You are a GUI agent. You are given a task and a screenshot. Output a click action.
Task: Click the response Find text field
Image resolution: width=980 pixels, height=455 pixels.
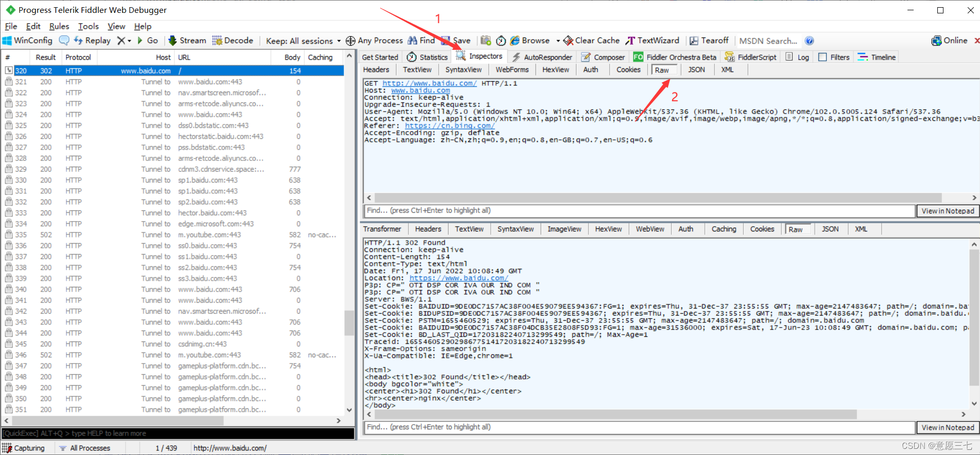click(639, 427)
